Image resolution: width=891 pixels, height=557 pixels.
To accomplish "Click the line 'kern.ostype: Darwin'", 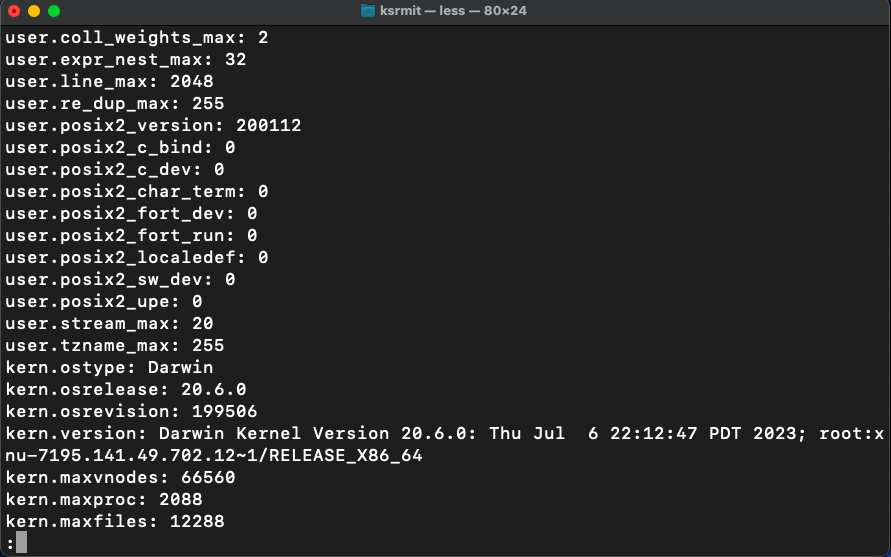I will [x=109, y=368].
